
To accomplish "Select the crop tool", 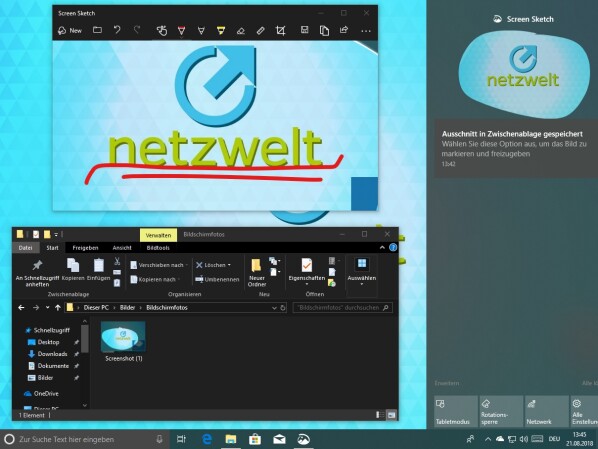I will pos(280,31).
